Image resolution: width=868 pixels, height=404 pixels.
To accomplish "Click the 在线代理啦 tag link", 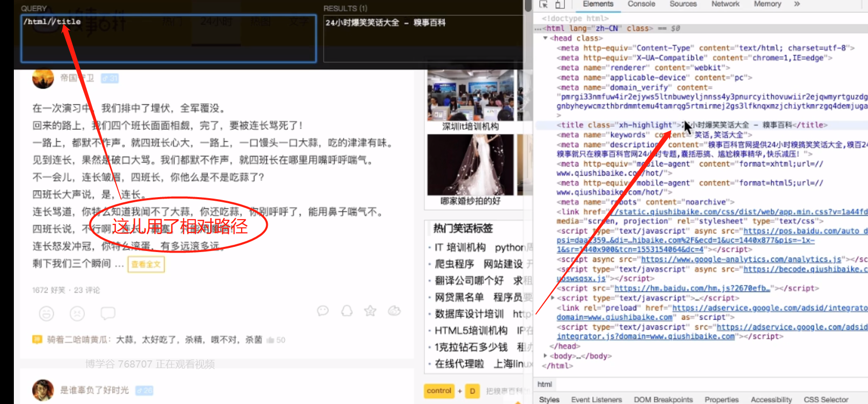I will (460, 363).
